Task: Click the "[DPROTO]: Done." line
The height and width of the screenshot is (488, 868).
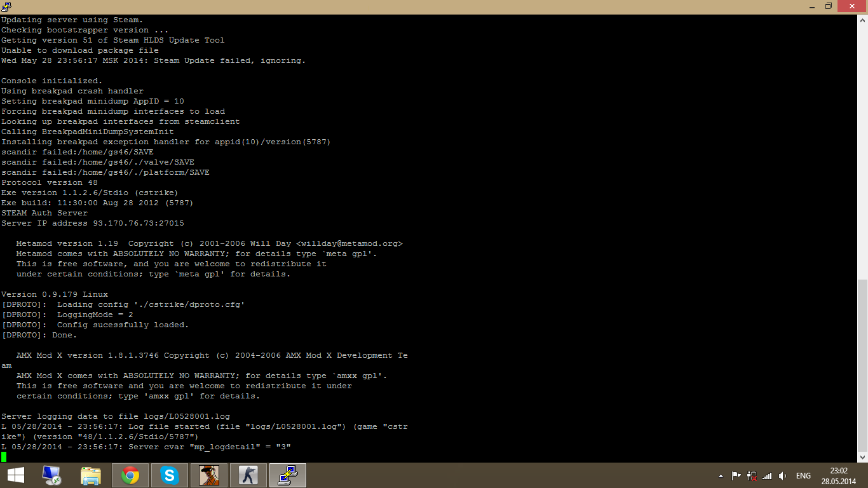Action: coord(39,335)
